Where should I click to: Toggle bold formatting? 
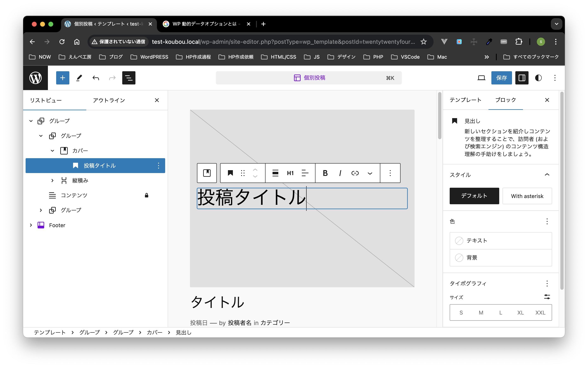(325, 173)
